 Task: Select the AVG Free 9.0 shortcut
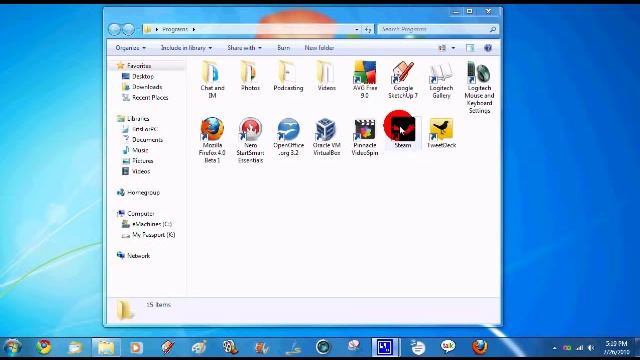tap(364, 80)
